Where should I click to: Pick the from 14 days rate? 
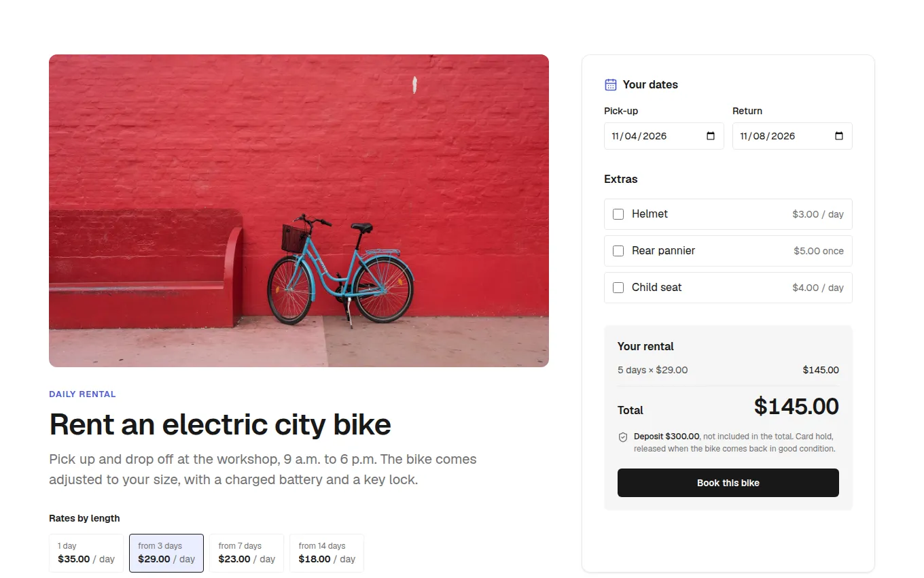click(x=327, y=553)
